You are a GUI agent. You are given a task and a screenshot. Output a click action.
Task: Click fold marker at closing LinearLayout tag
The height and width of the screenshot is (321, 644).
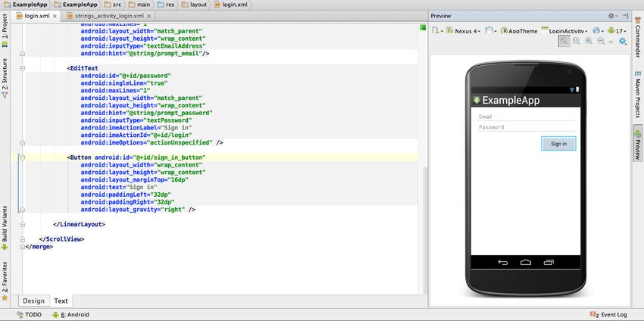click(22, 225)
